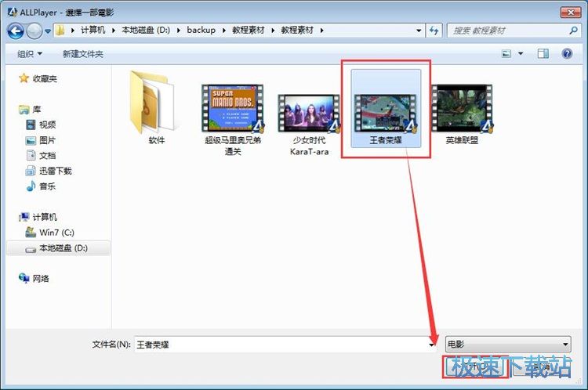Expand the 电影 file type dropdown

coord(507,345)
